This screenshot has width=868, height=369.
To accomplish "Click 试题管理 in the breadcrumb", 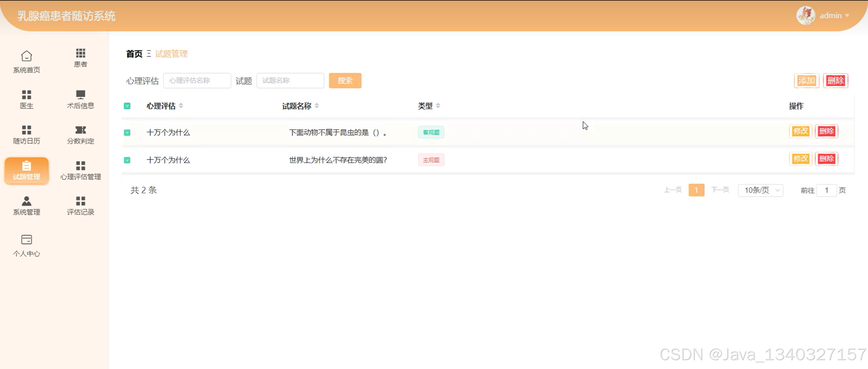I will tap(171, 54).
